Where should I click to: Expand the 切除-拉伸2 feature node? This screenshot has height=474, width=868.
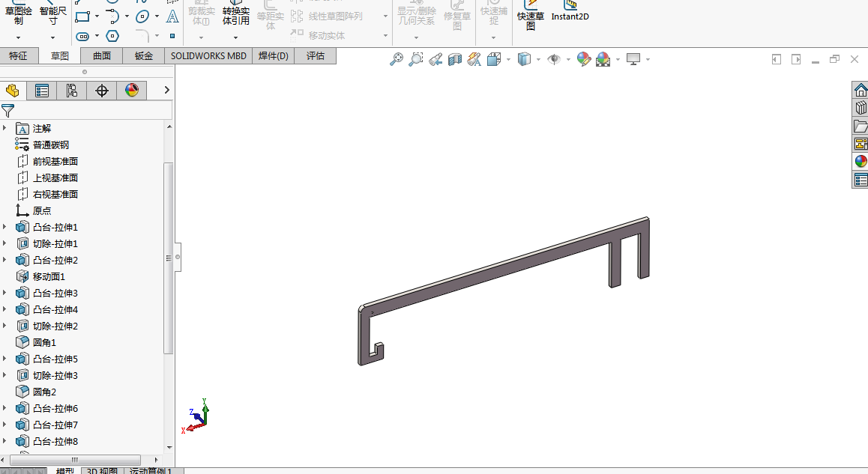click(5, 326)
